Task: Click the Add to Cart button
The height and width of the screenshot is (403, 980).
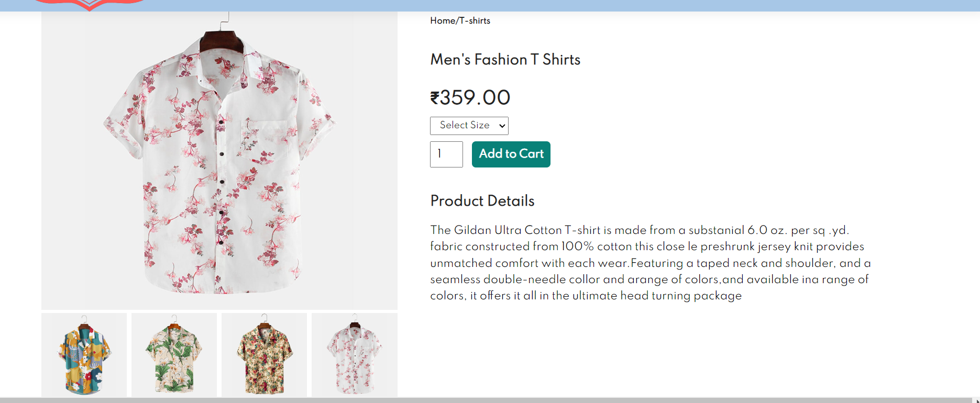Action: (x=511, y=154)
